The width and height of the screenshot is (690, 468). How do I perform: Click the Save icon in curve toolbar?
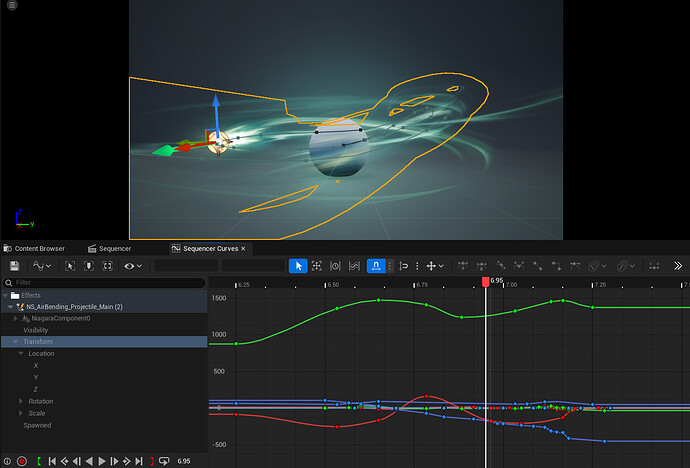coord(14,266)
